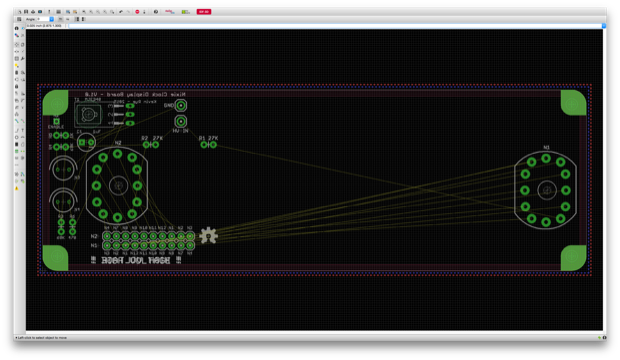620x360 pixels.
Task: Select the Group tool in left toolbar
Action: (x=16, y=59)
